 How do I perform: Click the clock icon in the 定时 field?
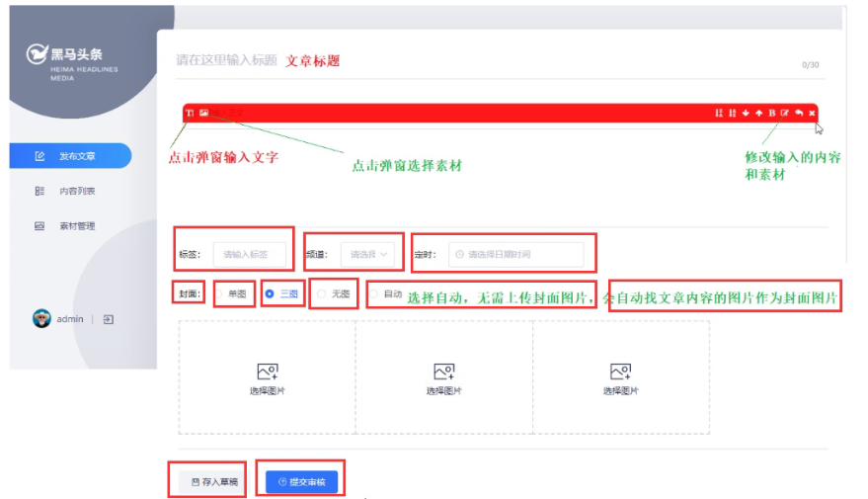[459, 255]
